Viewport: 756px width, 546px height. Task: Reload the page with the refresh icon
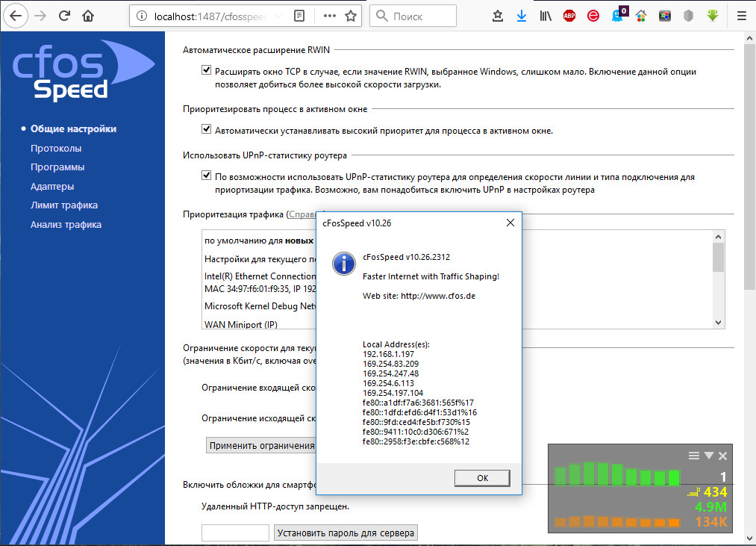[x=64, y=16]
